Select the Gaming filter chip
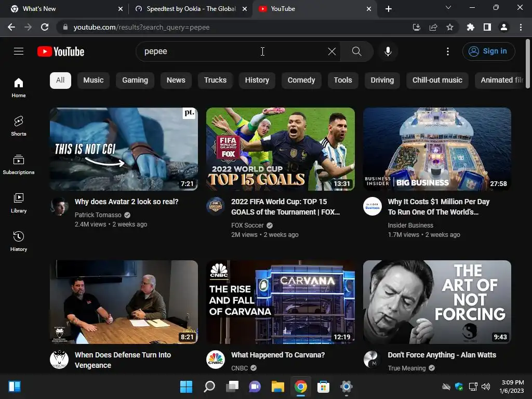 tap(135, 80)
